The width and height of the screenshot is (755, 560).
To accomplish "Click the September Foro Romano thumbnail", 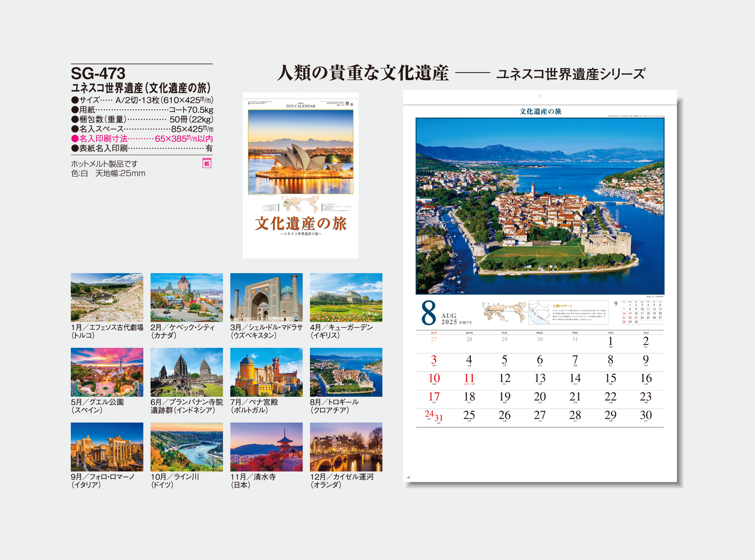I will (107, 447).
